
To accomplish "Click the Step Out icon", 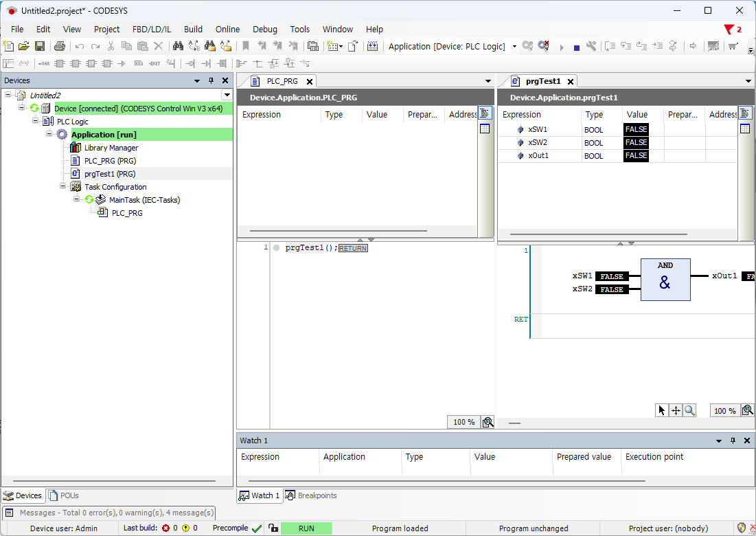I will 641,46.
